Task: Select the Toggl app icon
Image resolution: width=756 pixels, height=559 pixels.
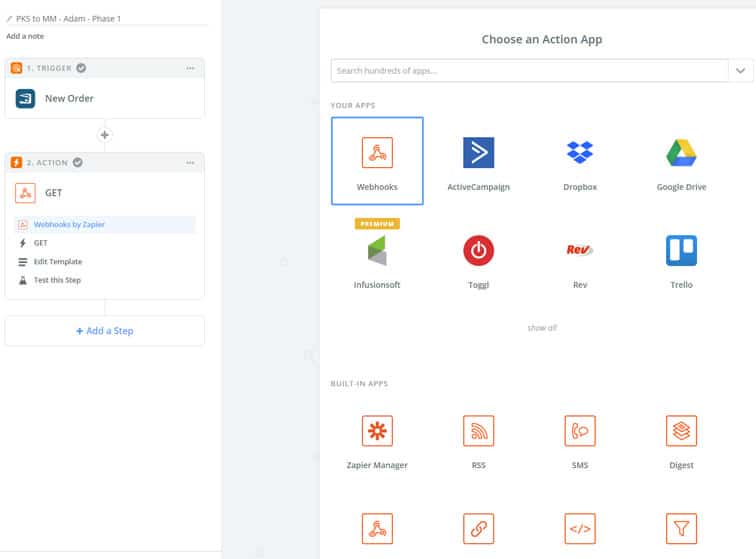Action: click(x=478, y=257)
